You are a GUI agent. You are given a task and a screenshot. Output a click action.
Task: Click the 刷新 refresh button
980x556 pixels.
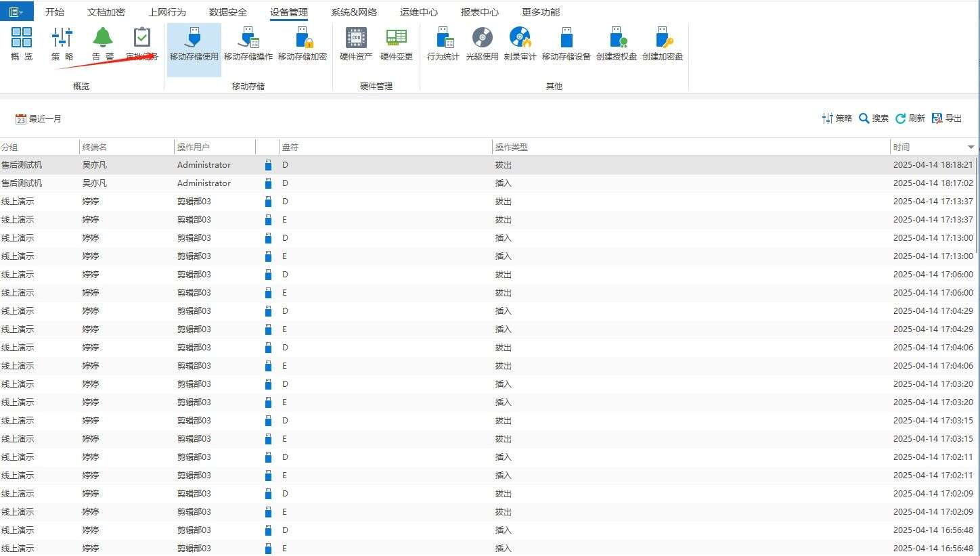(x=910, y=118)
